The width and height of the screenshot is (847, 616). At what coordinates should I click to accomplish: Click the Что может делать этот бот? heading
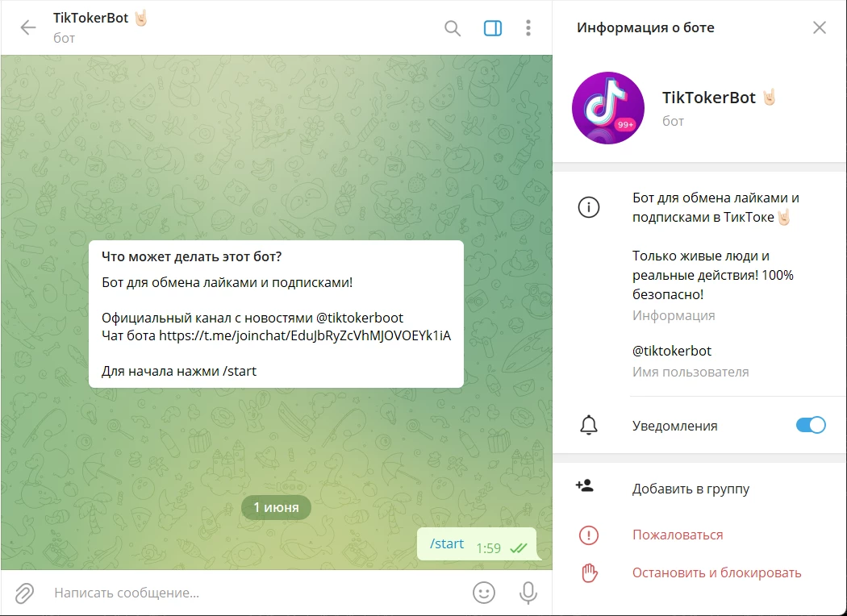(x=192, y=257)
